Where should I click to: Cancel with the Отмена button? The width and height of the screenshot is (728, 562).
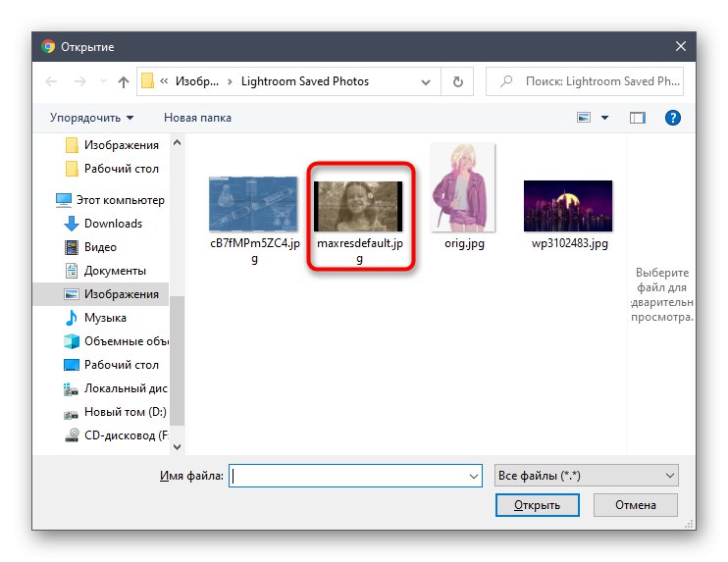point(635,505)
